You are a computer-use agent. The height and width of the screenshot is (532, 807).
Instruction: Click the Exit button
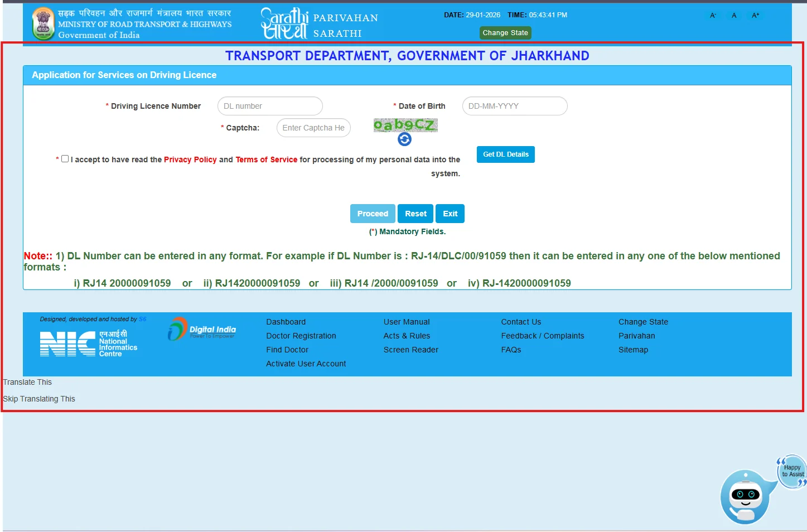click(450, 214)
